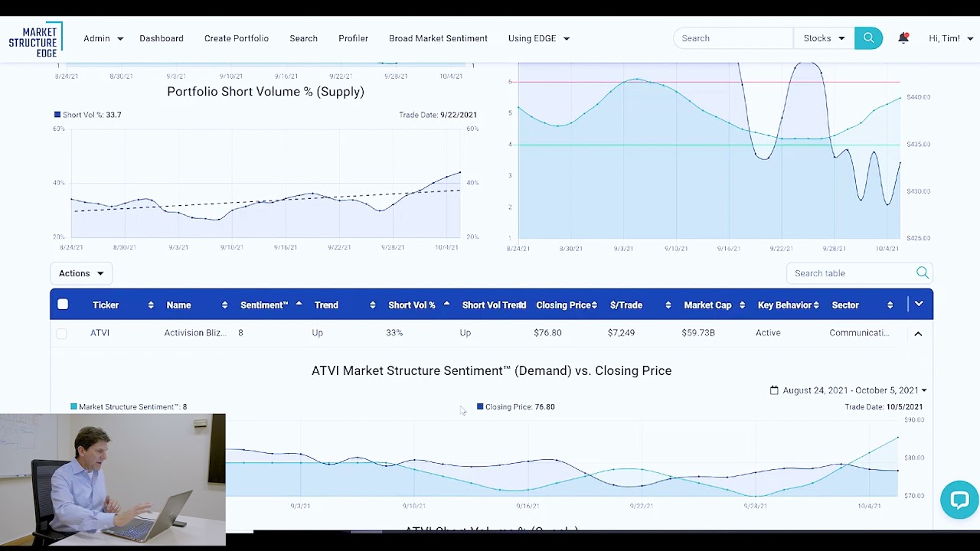Open the chat support bubble

click(x=959, y=500)
